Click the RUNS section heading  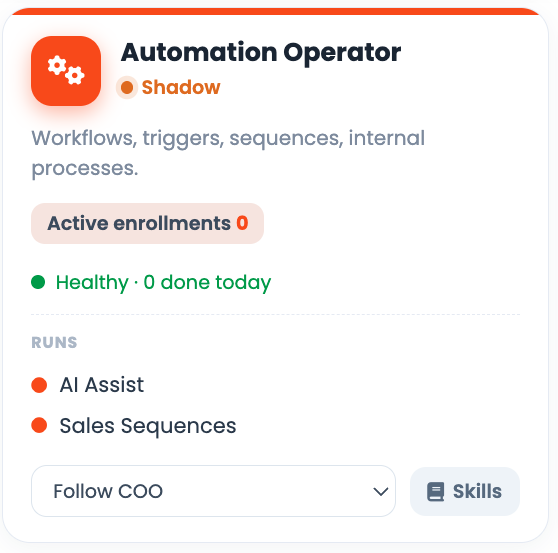pyautogui.click(x=54, y=343)
